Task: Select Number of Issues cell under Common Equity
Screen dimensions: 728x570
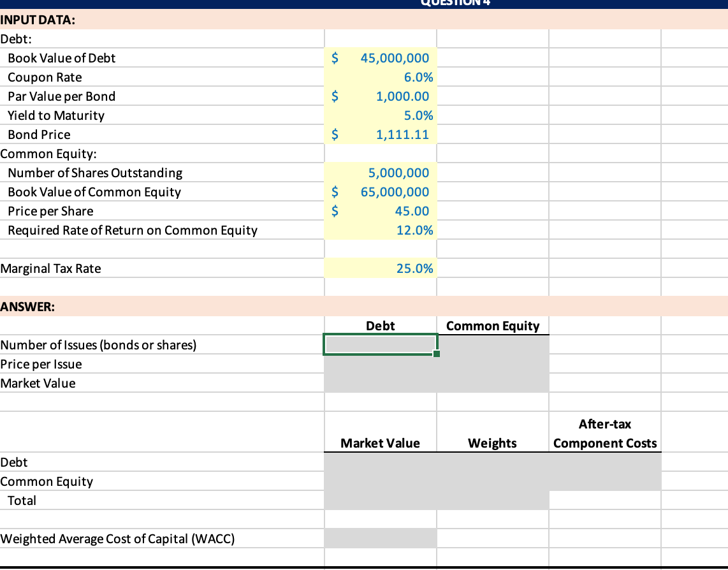Action: 492,344
